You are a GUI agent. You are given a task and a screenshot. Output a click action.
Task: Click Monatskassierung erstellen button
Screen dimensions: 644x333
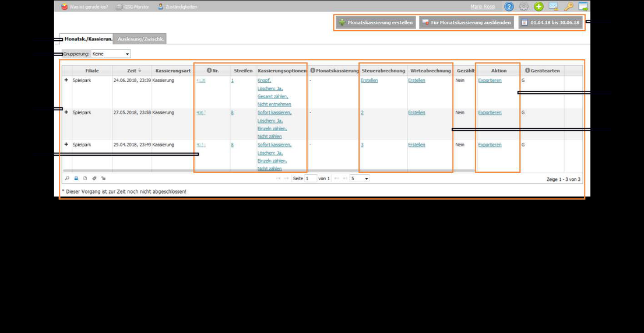pyautogui.click(x=376, y=23)
